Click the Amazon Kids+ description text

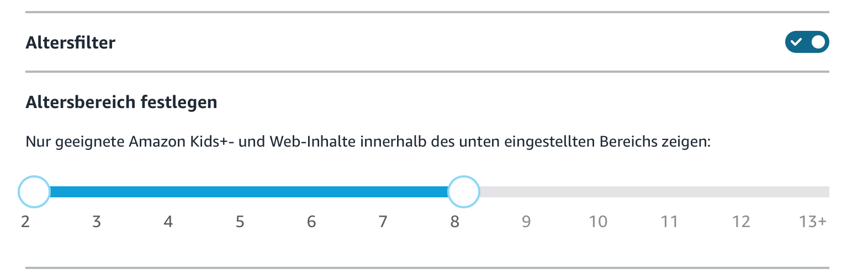point(368,142)
